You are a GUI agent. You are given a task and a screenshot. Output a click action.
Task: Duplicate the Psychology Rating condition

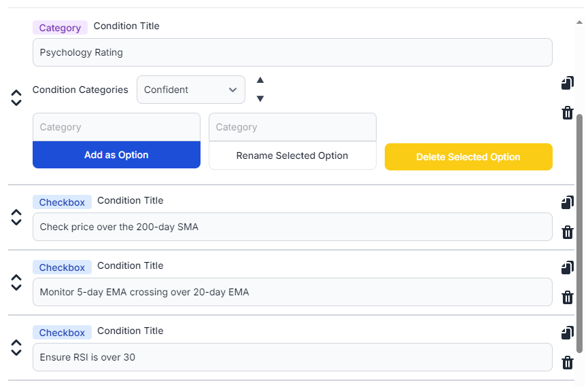[x=568, y=83]
